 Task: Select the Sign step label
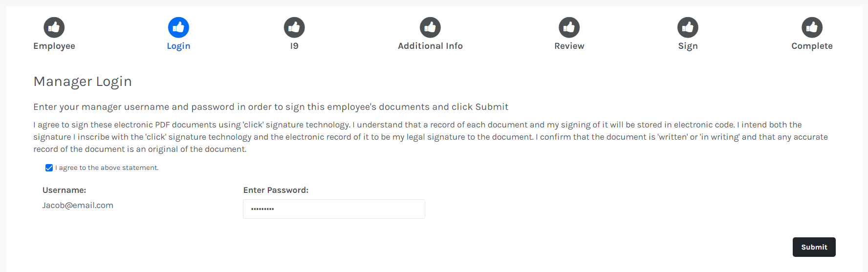click(x=688, y=46)
